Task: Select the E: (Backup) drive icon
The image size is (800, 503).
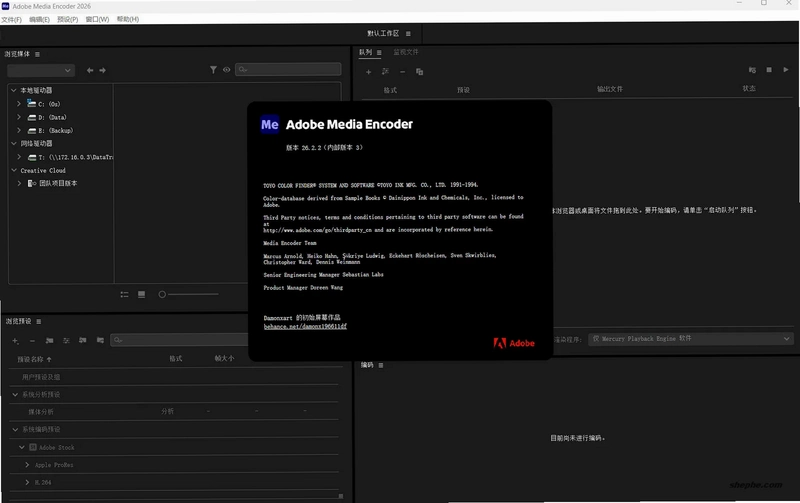Action: [x=32, y=131]
